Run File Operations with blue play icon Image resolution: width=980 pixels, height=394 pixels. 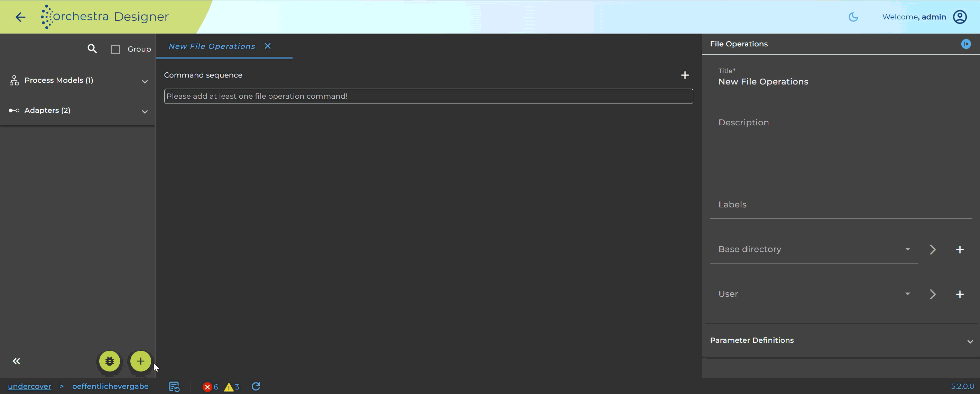pos(966,44)
